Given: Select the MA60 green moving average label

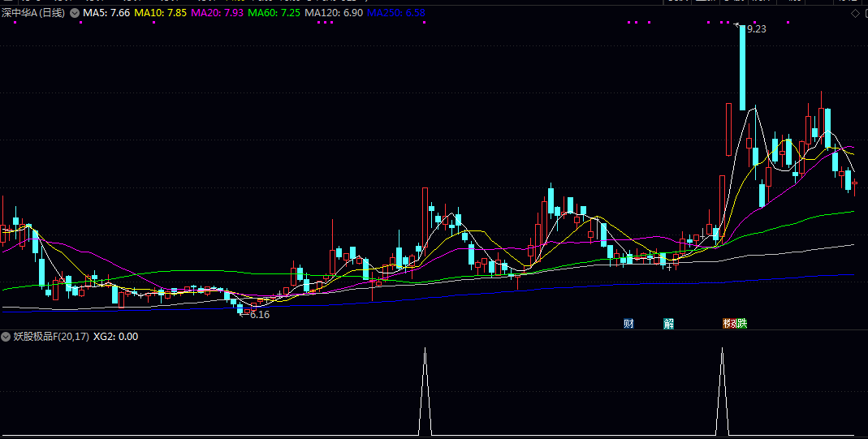Looking at the screenshot, I should tap(274, 13).
